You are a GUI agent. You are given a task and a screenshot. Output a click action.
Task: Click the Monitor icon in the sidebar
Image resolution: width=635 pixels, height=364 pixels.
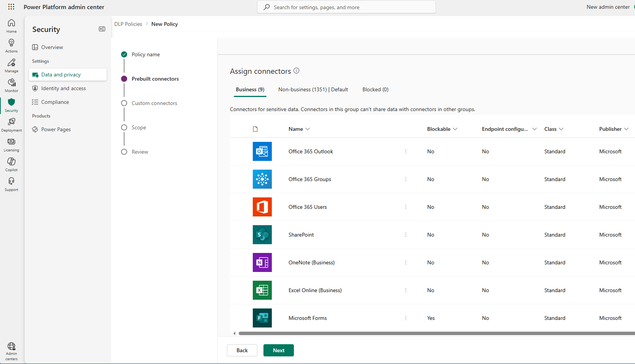pos(11,85)
